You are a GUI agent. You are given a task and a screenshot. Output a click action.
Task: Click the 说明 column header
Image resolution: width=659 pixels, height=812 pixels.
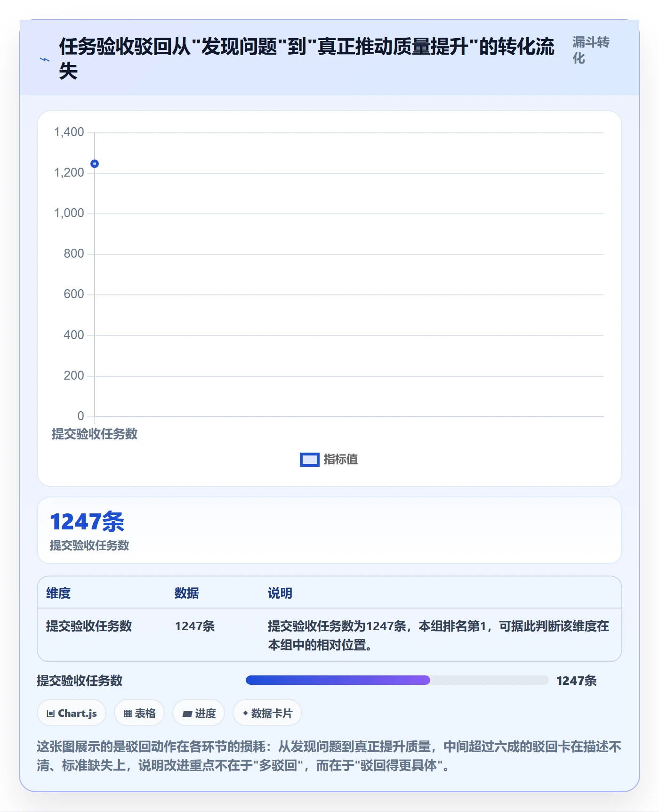[x=280, y=593]
